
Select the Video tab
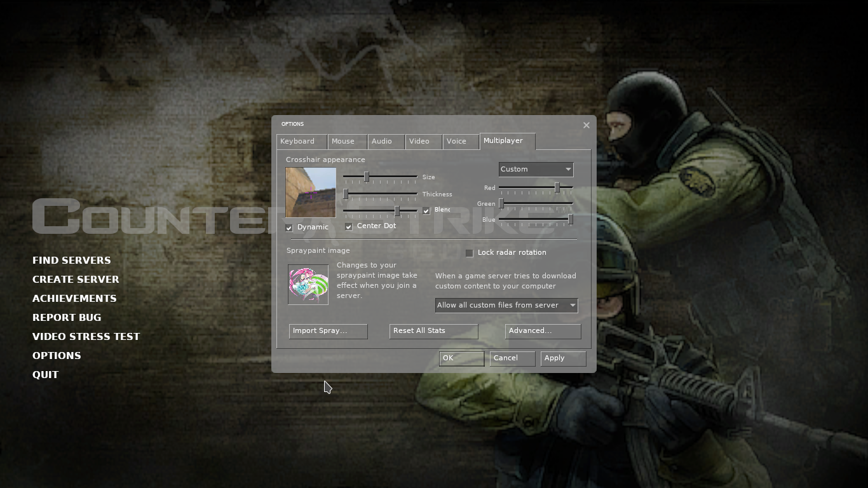(423, 142)
